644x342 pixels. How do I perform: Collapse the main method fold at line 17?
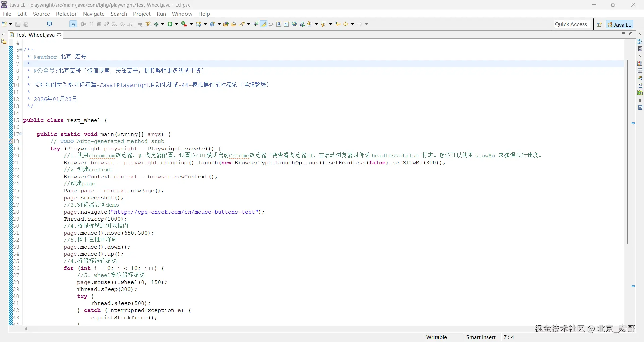pos(21,134)
